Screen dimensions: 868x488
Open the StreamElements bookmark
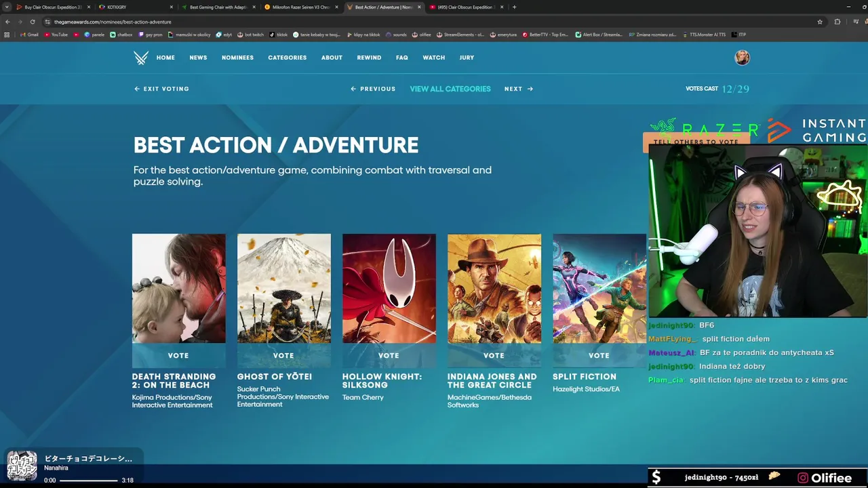(460, 35)
